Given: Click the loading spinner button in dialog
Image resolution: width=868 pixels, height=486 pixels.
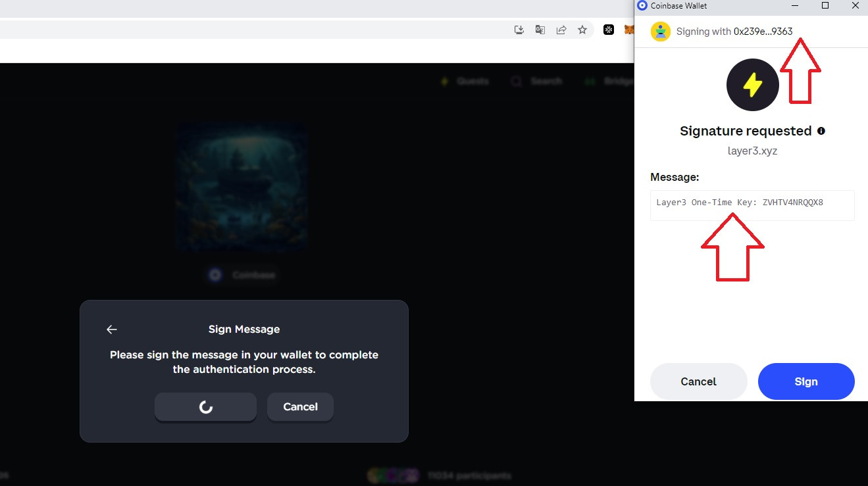Looking at the screenshot, I should [x=205, y=406].
